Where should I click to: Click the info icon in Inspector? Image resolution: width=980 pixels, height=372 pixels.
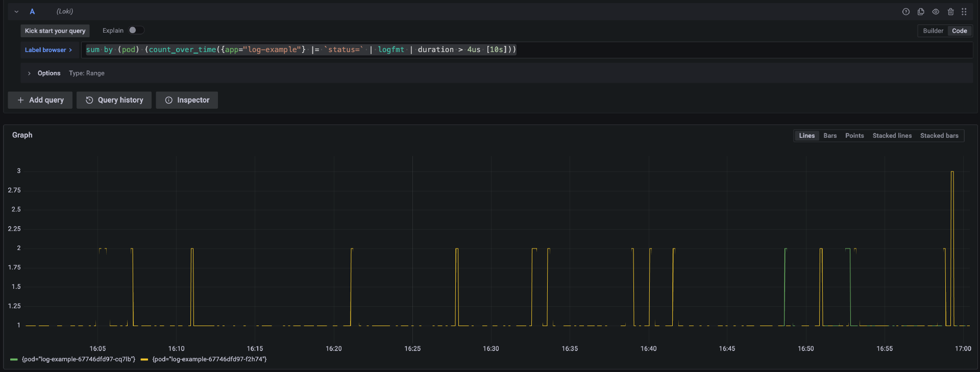point(169,100)
